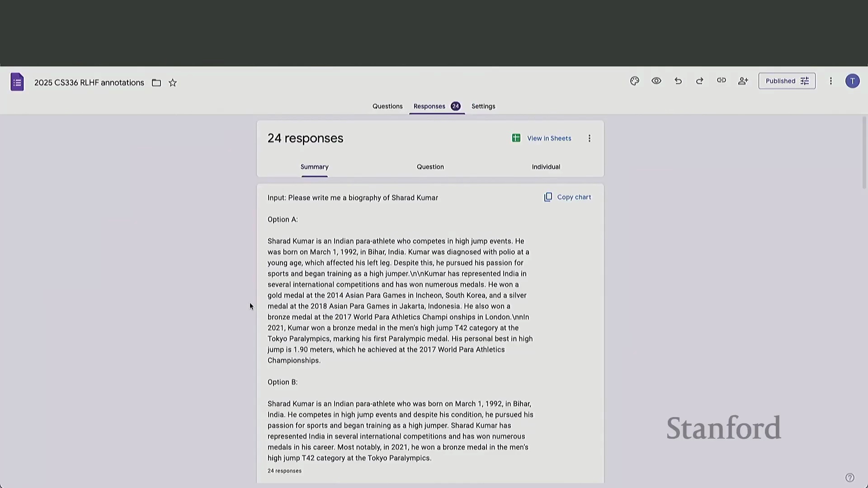Open the Settings tab
The height and width of the screenshot is (488, 868).
click(483, 106)
